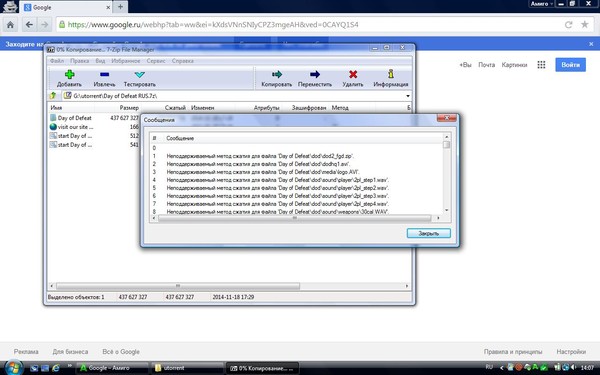Dismiss the blue notification bar with its X

coord(591,44)
